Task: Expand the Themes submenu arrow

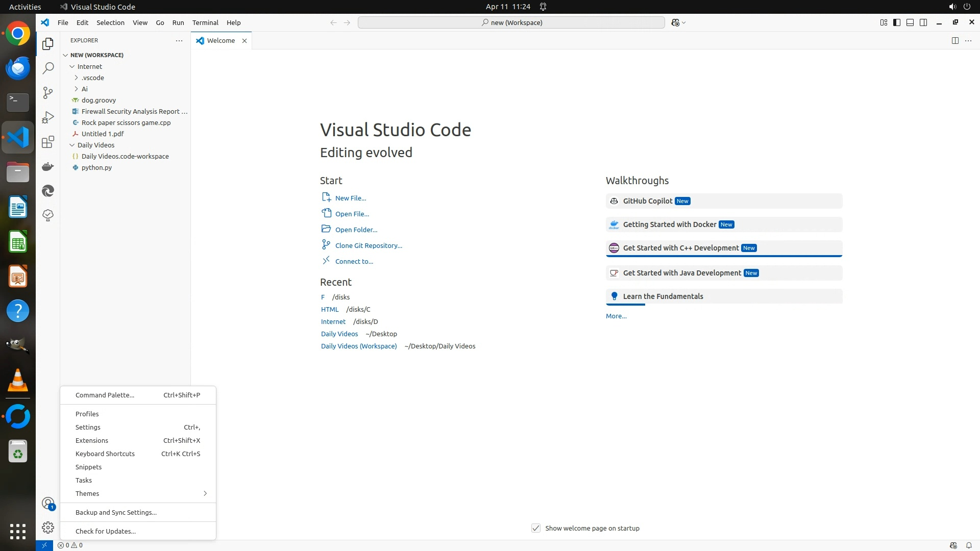Action: (205, 493)
